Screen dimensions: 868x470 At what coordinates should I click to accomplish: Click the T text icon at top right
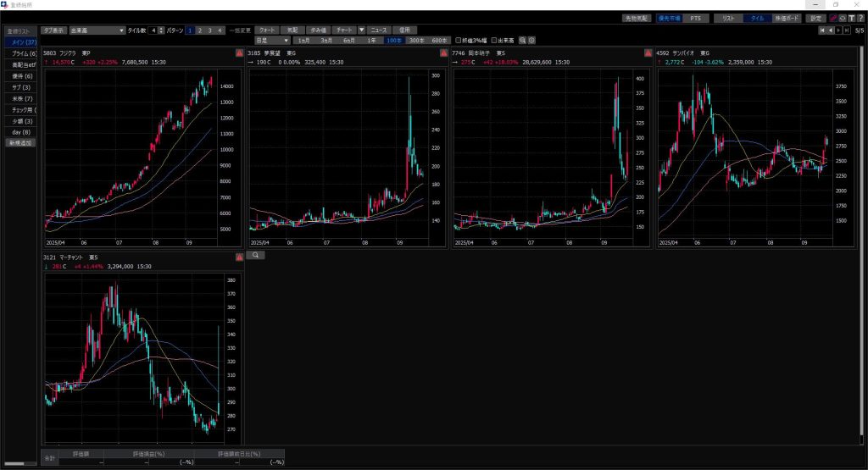point(851,18)
